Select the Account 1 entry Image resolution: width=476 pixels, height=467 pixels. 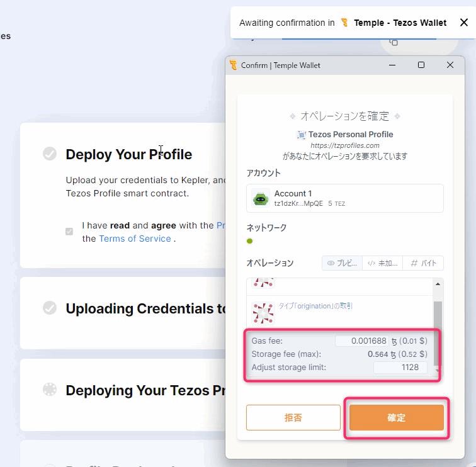point(345,198)
